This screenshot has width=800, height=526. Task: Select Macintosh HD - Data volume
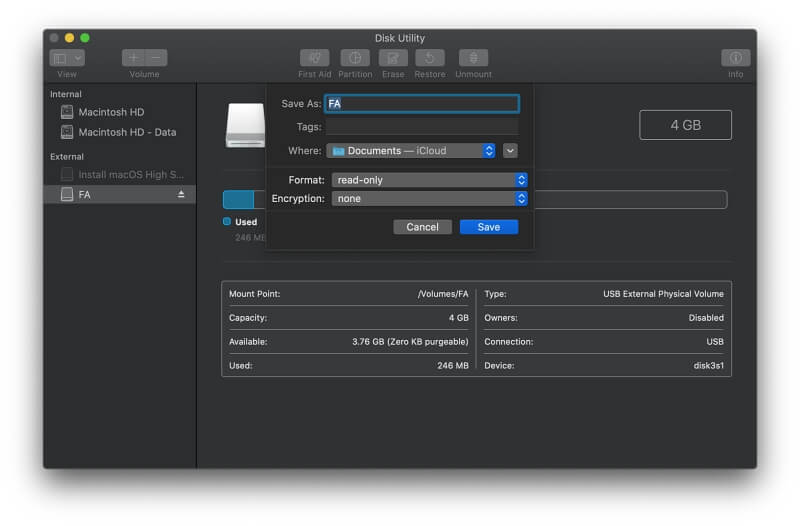point(120,132)
